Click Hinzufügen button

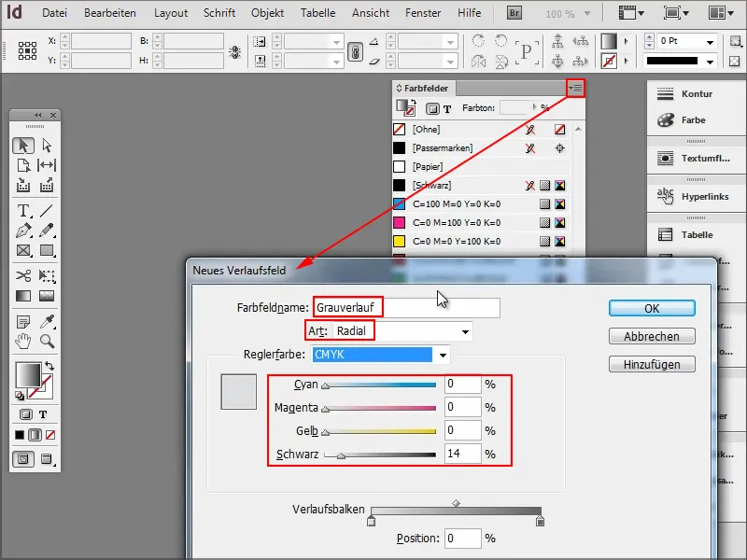click(x=652, y=364)
